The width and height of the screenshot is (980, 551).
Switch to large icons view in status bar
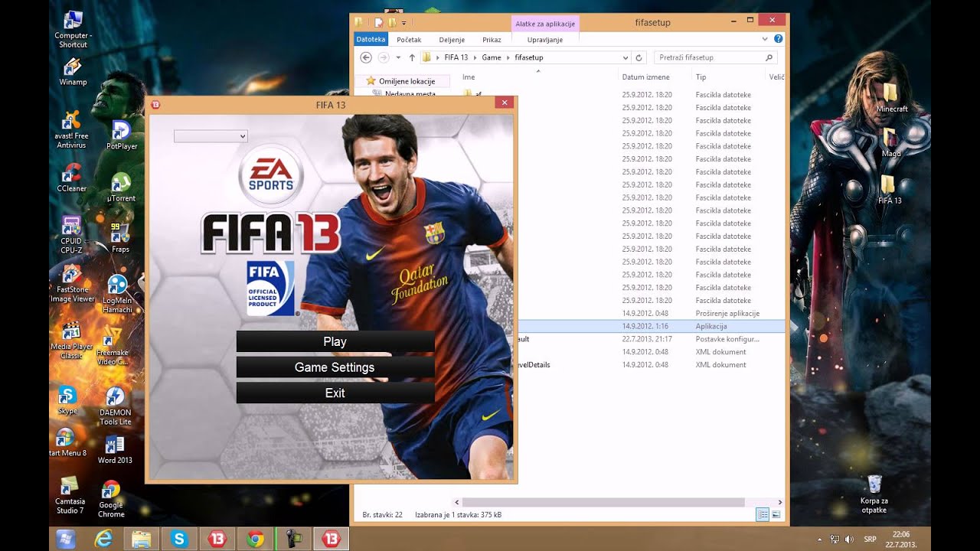[x=777, y=515]
